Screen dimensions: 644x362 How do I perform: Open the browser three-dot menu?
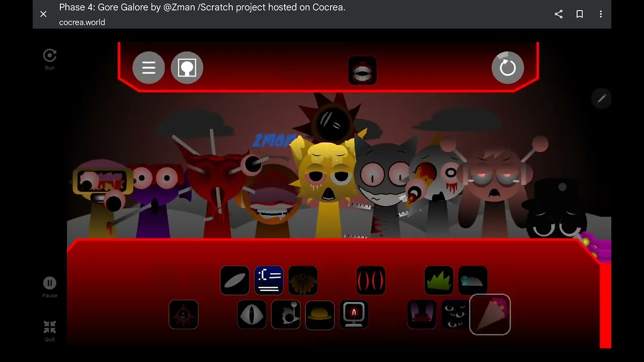tap(601, 14)
